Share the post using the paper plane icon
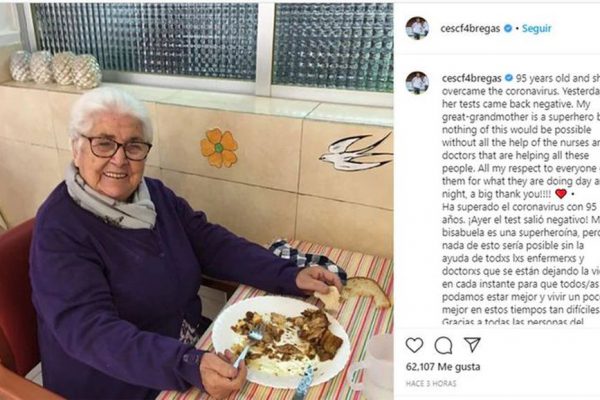 click(x=472, y=345)
